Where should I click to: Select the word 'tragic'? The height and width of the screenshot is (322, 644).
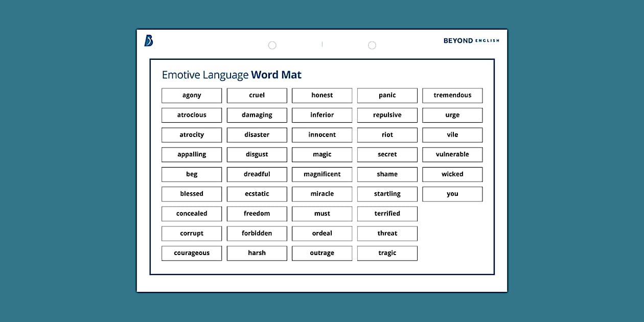click(387, 253)
